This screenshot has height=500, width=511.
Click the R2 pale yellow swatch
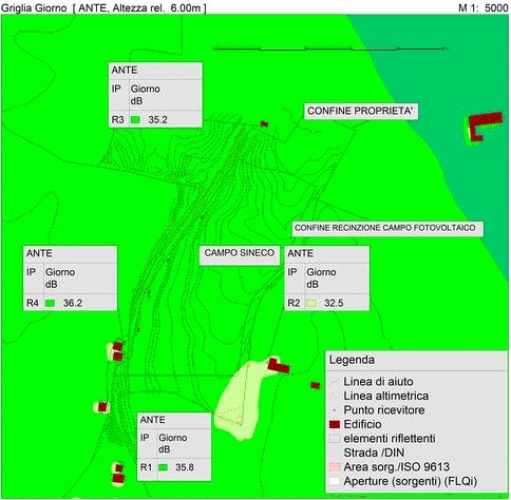pyautogui.click(x=311, y=303)
